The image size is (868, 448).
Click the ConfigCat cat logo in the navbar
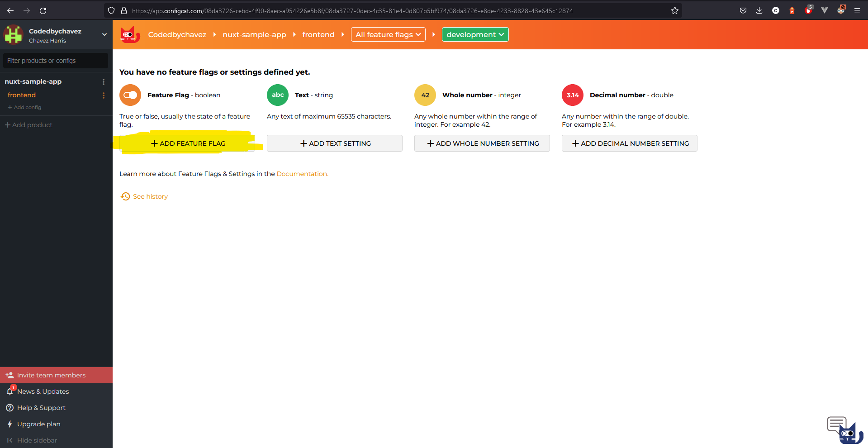click(x=130, y=34)
